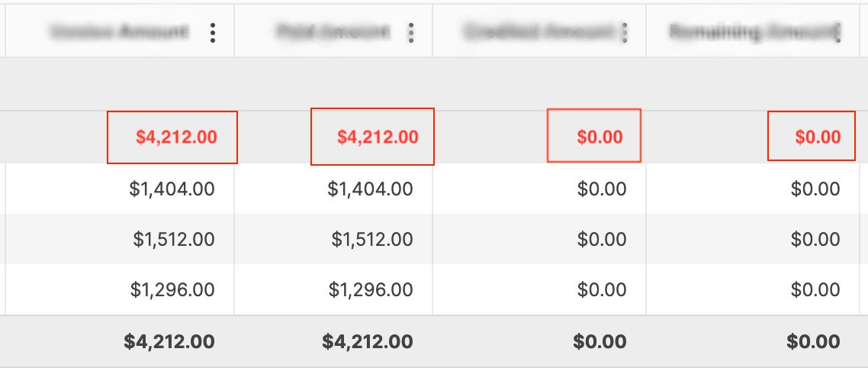The image size is (868, 368).
Task: Select the $1,404.00 Invoice Amount cell
Action: coord(174,189)
